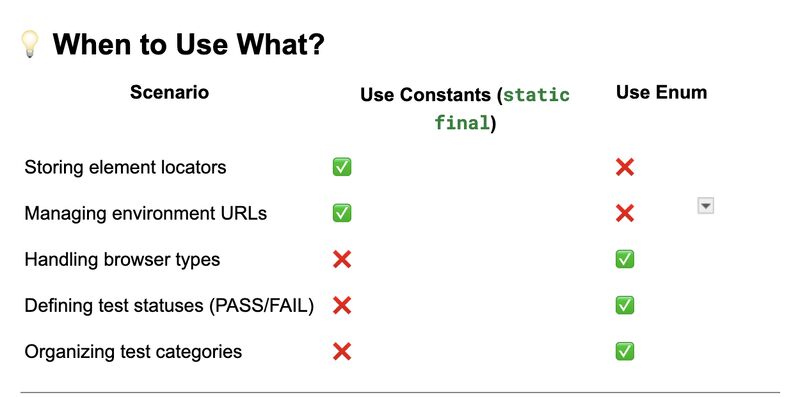
Task: Select 'Managing environment URLs' row label
Action: pyautogui.click(x=145, y=213)
